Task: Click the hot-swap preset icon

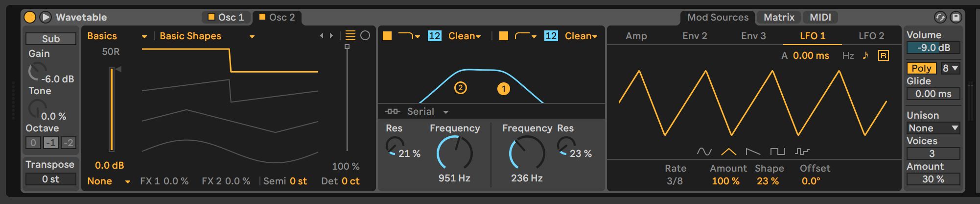Action: click(x=940, y=17)
